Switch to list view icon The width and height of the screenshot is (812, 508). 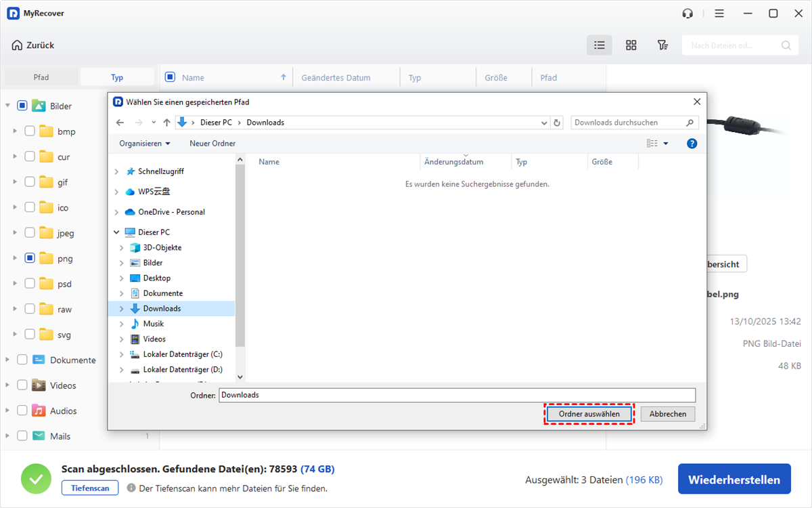[599, 45]
